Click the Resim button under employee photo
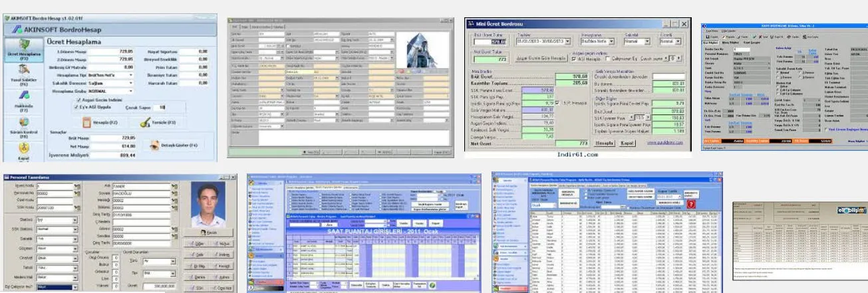The width and height of the screenshot is (868, 293). 208,233
